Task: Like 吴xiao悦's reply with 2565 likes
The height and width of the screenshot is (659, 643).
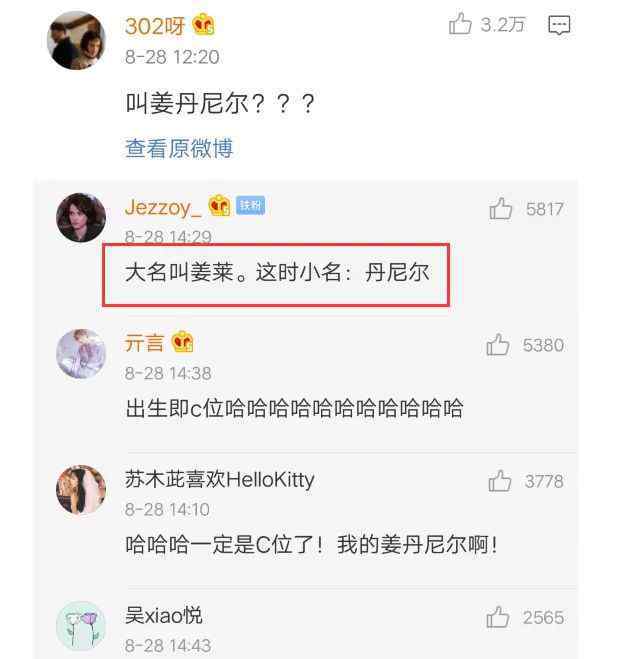Action: click(498, 617)
